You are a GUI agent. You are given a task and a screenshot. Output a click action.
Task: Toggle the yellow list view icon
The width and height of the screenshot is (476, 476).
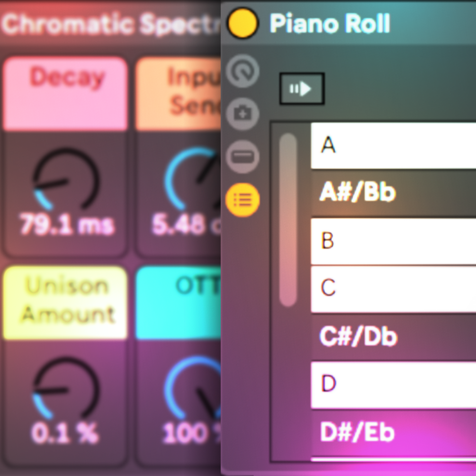point(242,200)
